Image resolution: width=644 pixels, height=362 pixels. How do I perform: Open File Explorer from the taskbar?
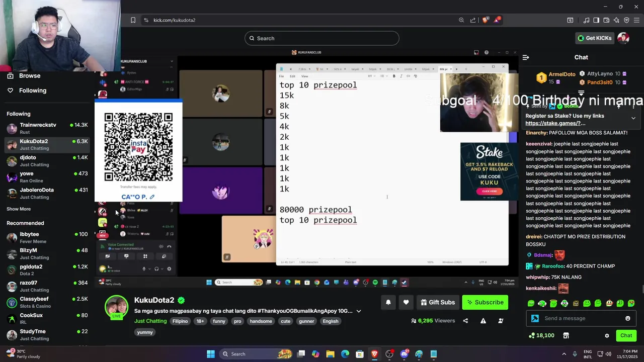[x=330, y=354]
